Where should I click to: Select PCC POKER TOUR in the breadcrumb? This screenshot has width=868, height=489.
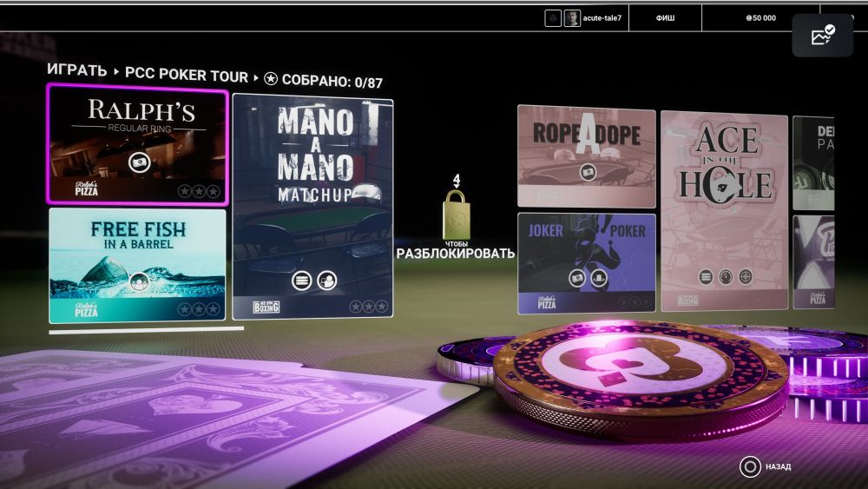pyautogui.click(x=186, y=76)
